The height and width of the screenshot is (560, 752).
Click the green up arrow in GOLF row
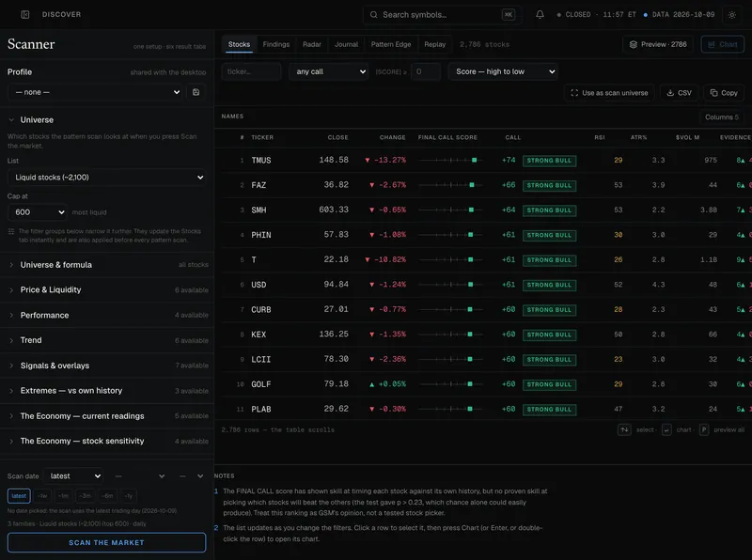pos(371,384)
